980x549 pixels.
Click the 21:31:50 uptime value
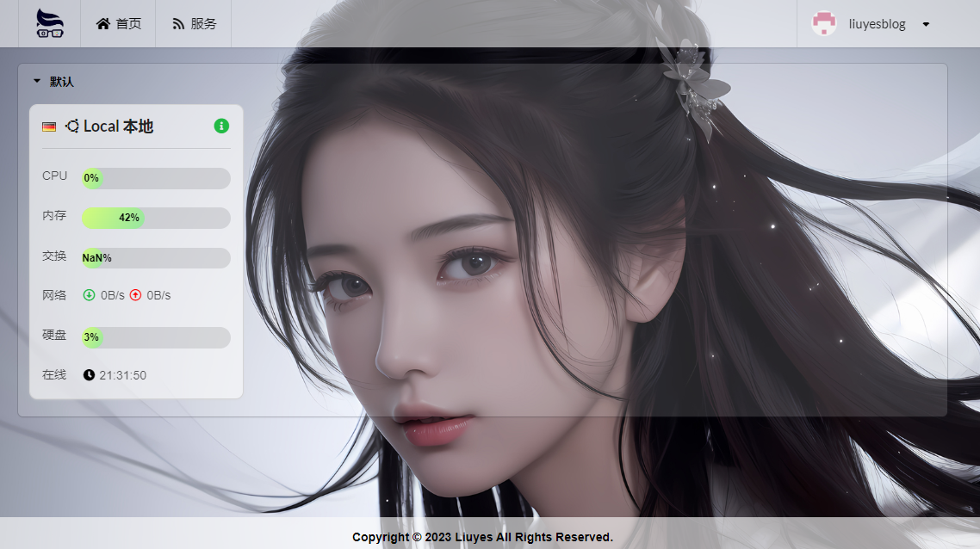coord(122,375)
